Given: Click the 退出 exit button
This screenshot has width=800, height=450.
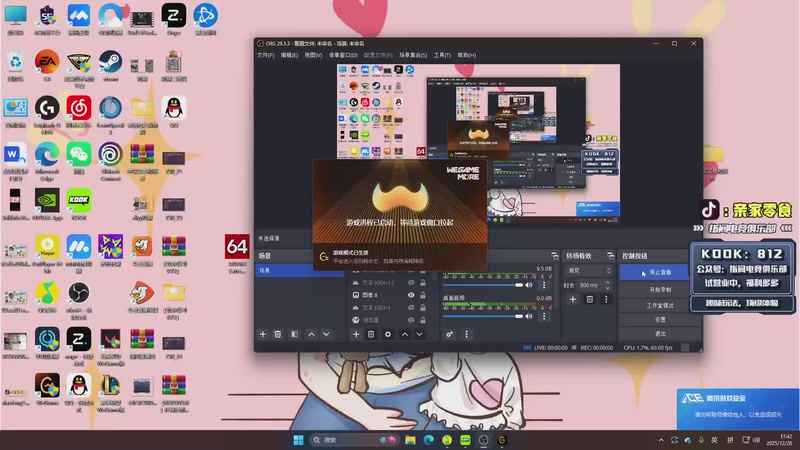Looking at the screenshot, I should (x=660, y=334).
